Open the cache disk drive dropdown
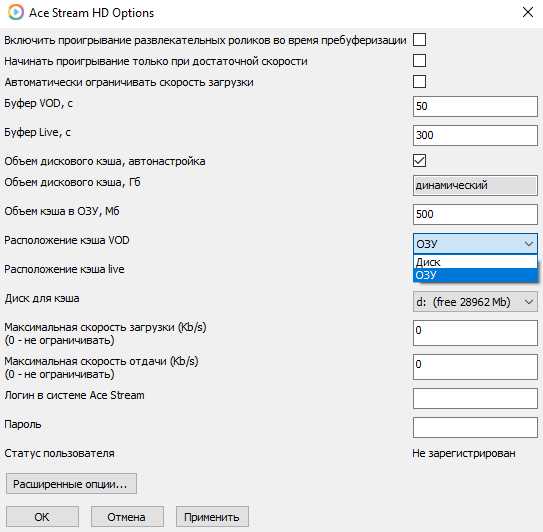Image resolution: width=543 pixels, height=532 pixels. tap(475, 302)
